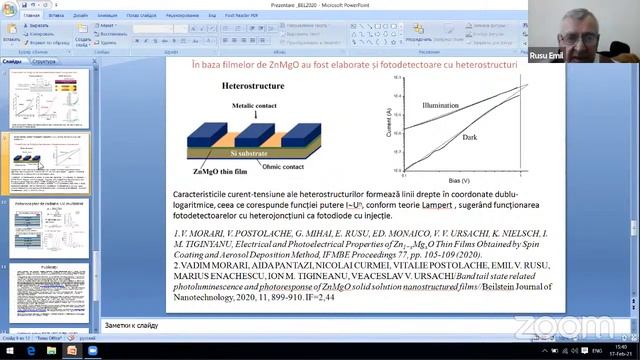Increase font size icon
The height and width of the screenshot is (360, 640).
coord(194,29)
